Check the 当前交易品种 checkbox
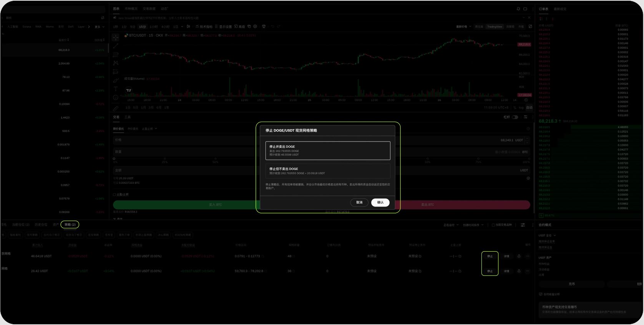This screenshot has width=644, height=325. tap(493, 225)
